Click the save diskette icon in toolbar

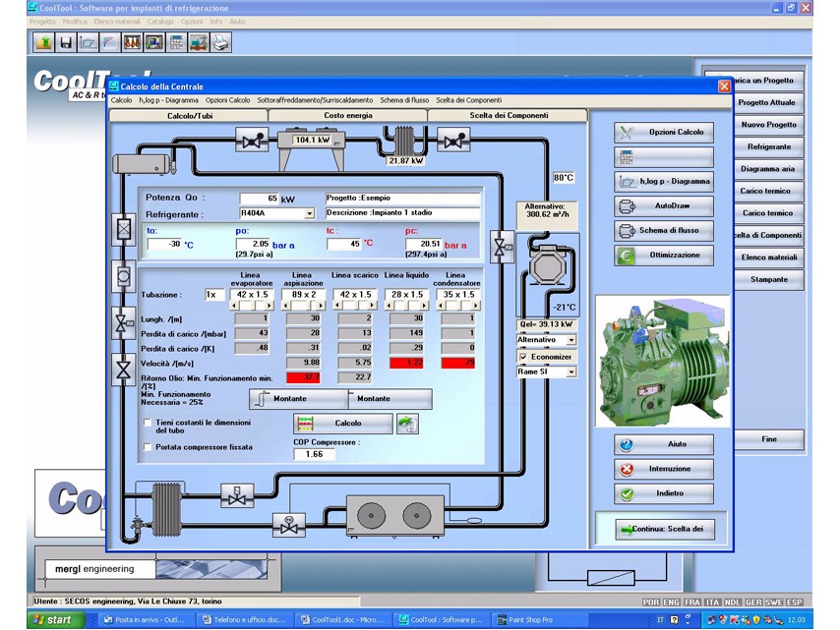coord(66,42)
